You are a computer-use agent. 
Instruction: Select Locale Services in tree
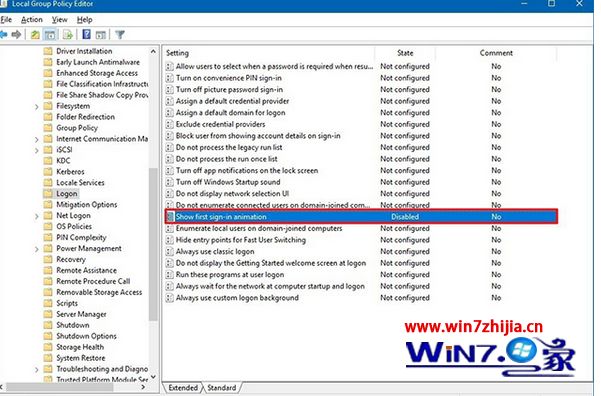(80, 182)
